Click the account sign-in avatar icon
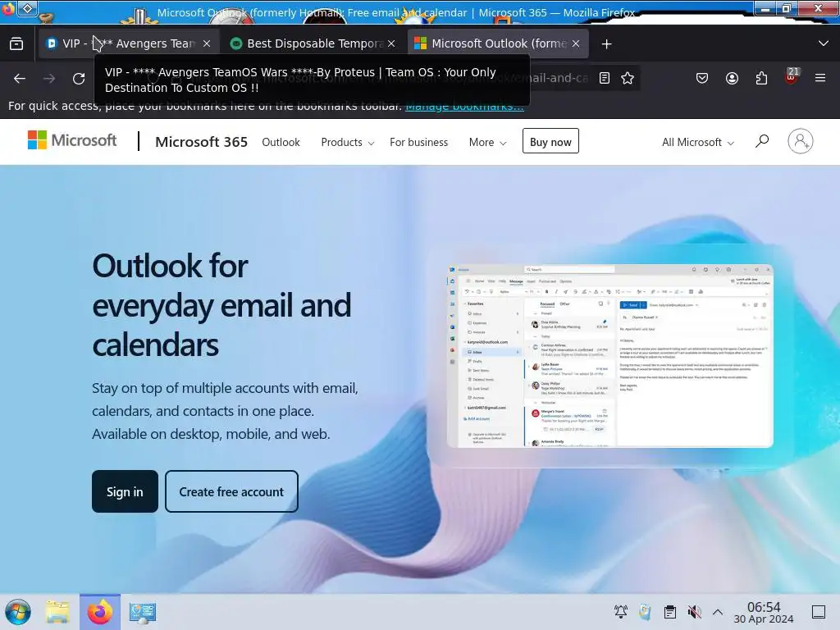The width and height of the screenshot is (840, 630). [801, 141]
